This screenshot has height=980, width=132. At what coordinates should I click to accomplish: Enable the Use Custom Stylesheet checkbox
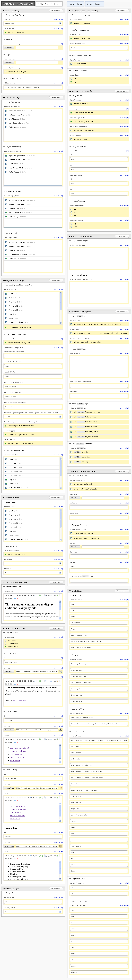coord(5,32)
